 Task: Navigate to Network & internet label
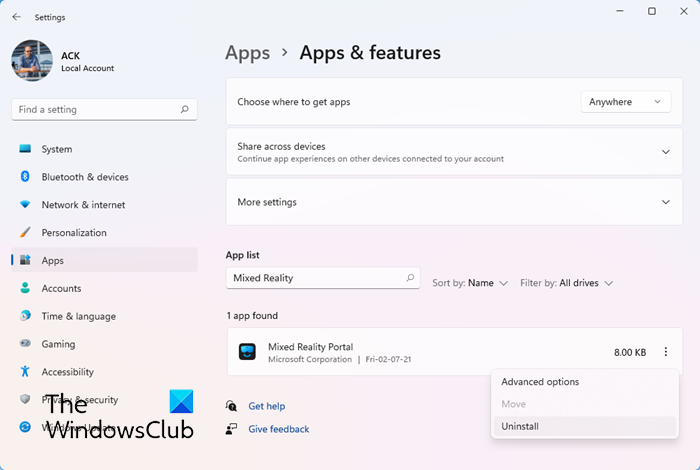pos(83,205)
